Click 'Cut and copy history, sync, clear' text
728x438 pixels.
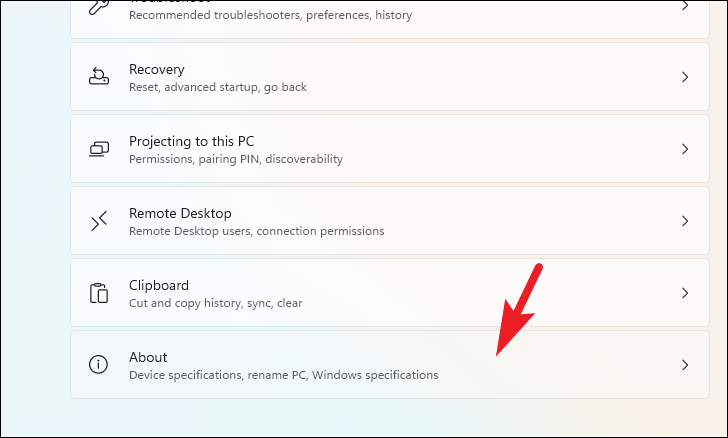(216, 303)
